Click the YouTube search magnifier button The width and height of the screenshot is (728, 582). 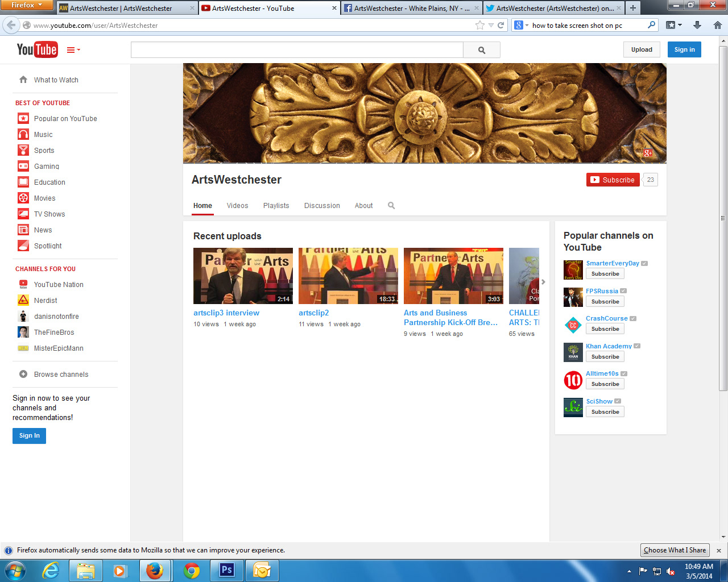click(482, 50)
